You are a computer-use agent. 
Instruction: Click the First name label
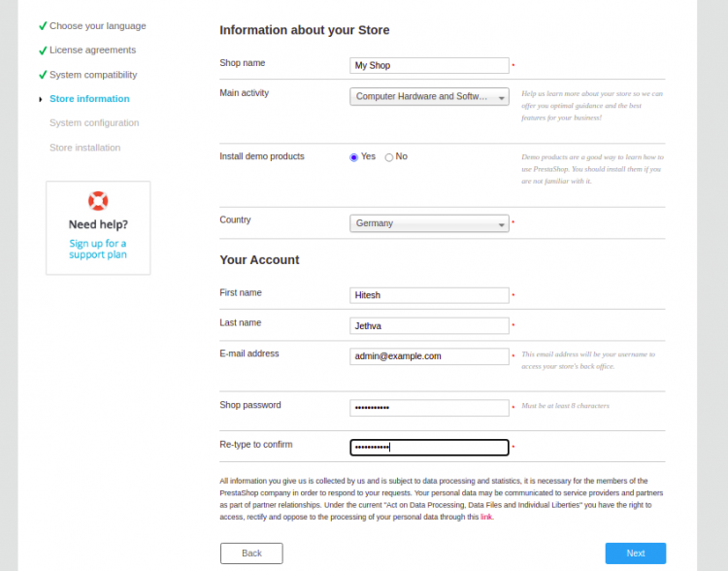pos(241,292)
